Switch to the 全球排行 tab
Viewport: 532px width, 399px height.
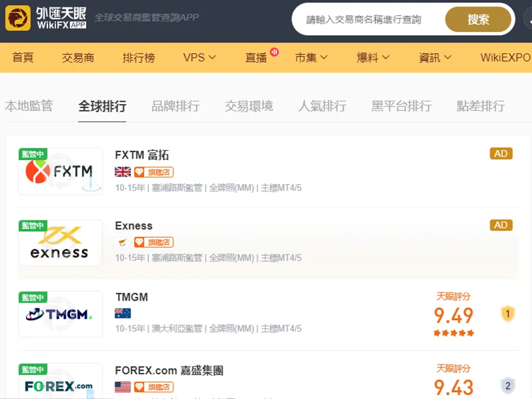pos(102,106)
